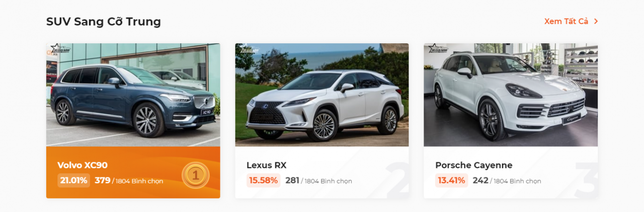Click the chevron arrow beside Xem Tất Cả

click(596, 22)
